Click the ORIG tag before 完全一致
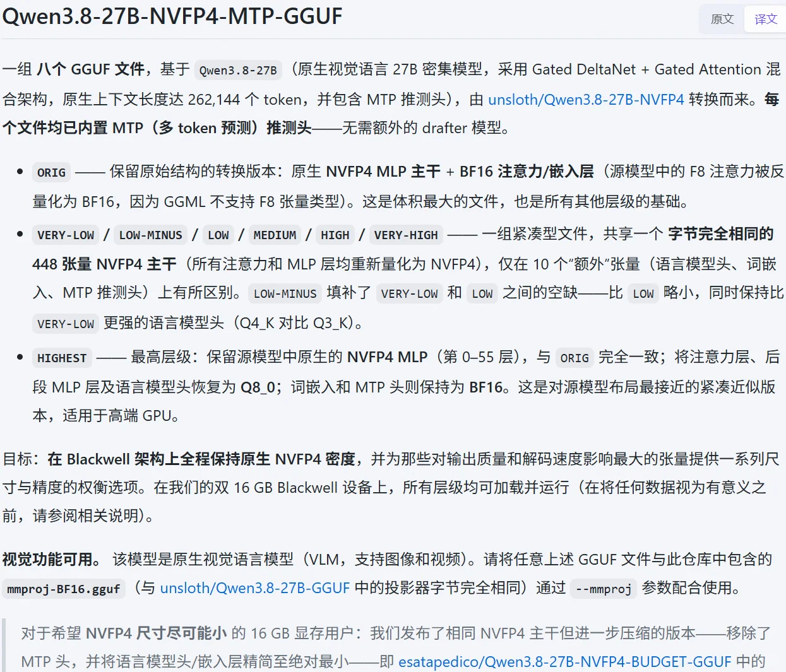786x672 pixels. coord(575,358)
